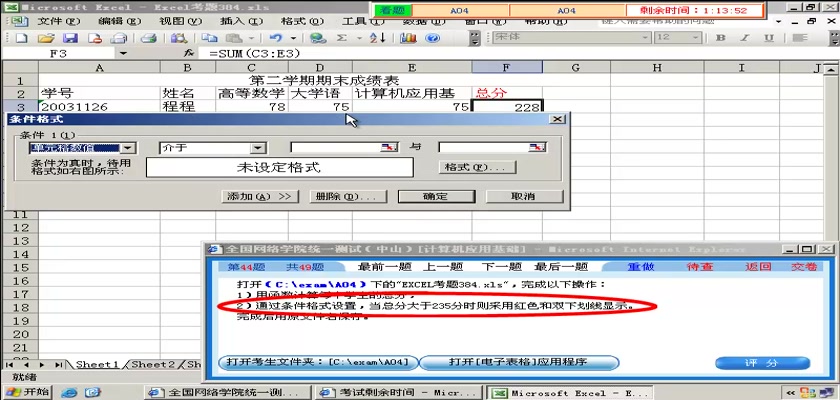840x400 pixels.
Task: Open the 视图(V) menu
Action: (181, 22)
